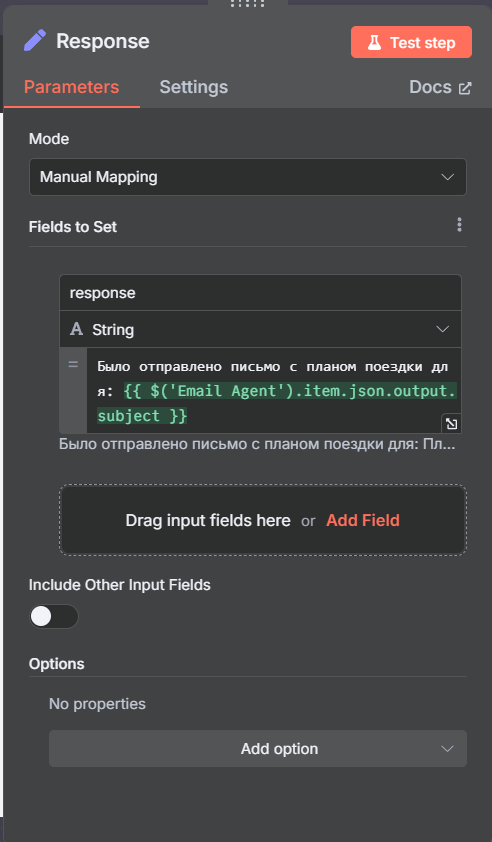Click the Docs link text
The height and width of the screenshot is (842, 492).
[430, 87]
